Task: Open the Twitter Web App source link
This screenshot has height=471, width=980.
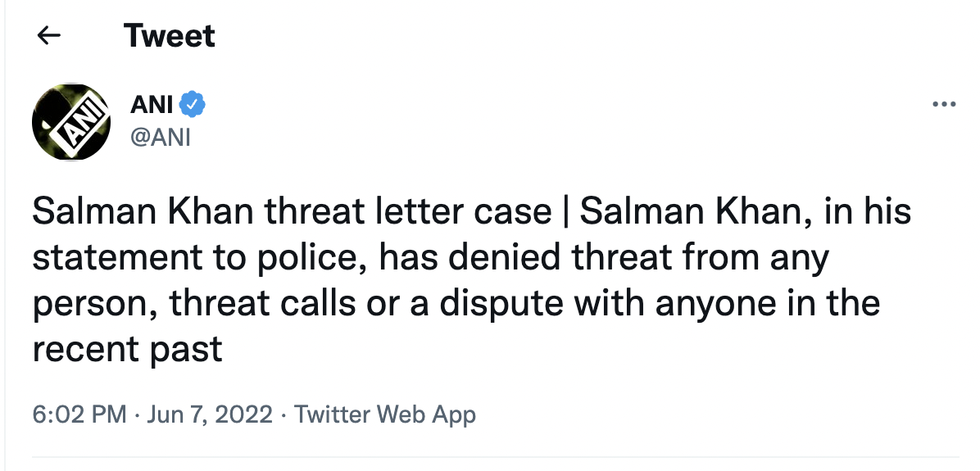Action: point(385,415)
